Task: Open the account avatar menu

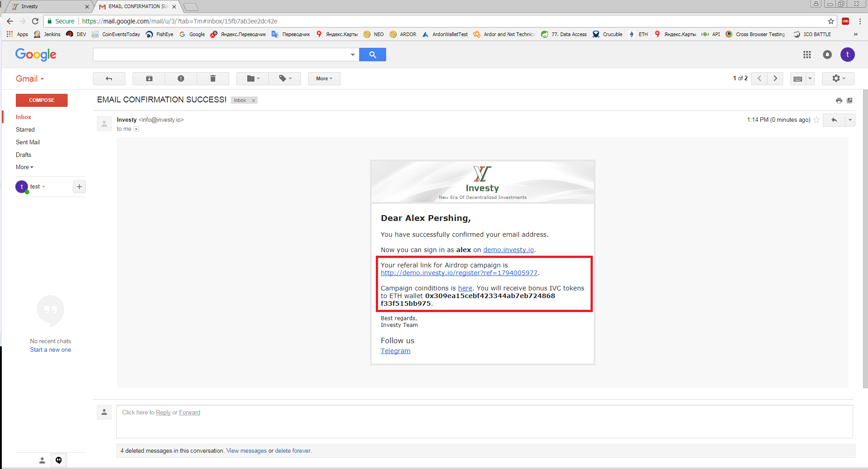Action: 848,55
